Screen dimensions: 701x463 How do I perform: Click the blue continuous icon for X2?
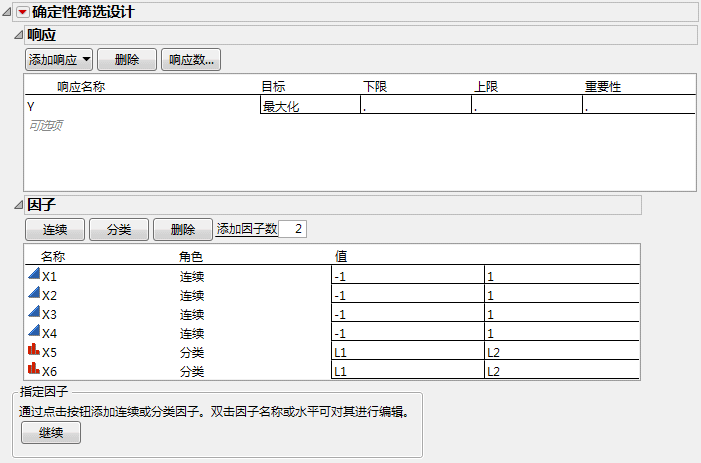[x=34, y=292]
